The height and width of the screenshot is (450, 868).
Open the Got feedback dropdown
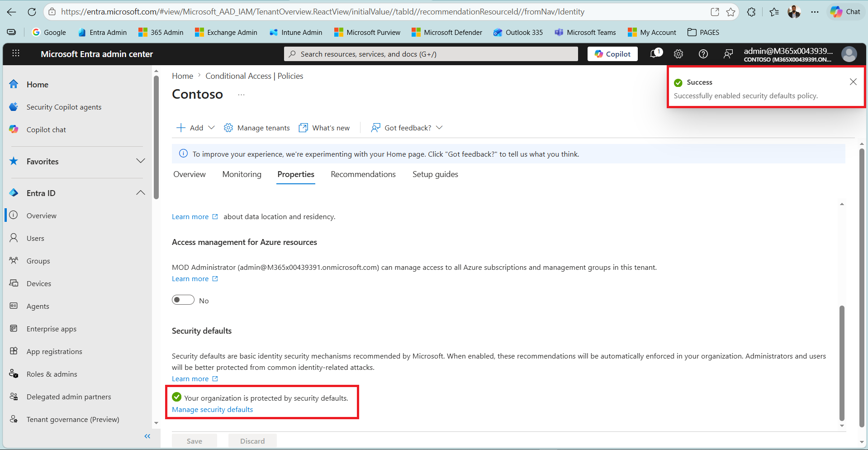coord(407,128)
